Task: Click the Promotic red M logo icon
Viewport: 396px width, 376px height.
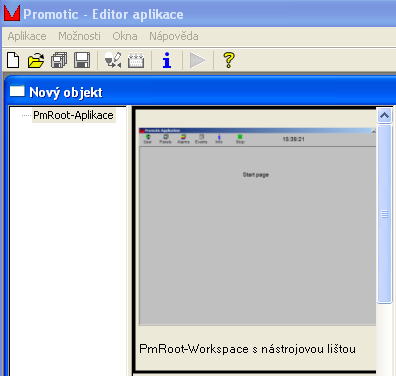Action: click(12, 14)
